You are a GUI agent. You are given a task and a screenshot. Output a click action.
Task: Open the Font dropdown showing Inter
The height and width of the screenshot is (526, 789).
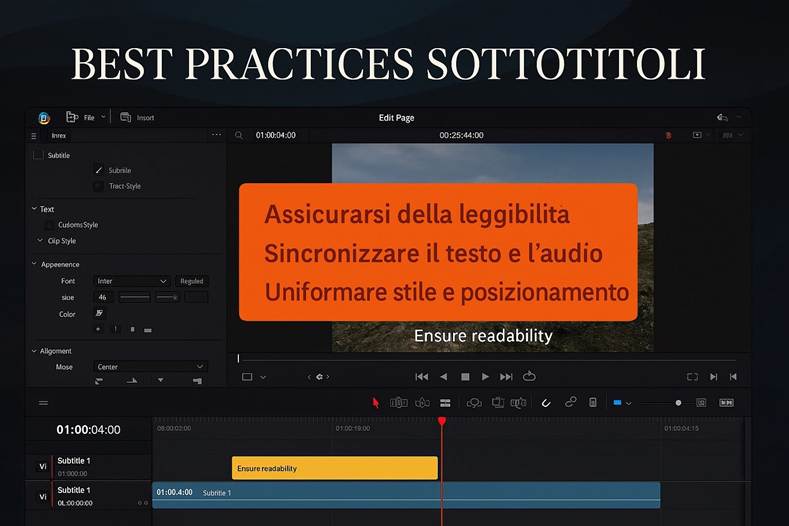point(131,281)
